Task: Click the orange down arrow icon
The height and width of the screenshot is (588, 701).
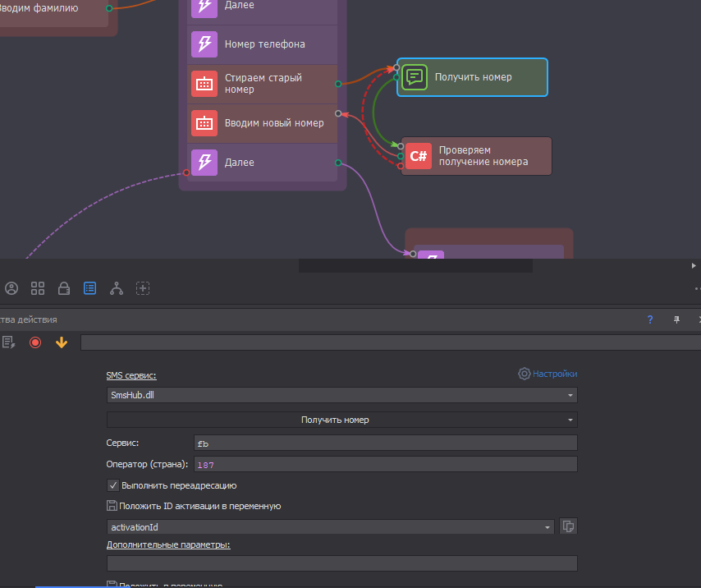Action: (x=61, y=342)
